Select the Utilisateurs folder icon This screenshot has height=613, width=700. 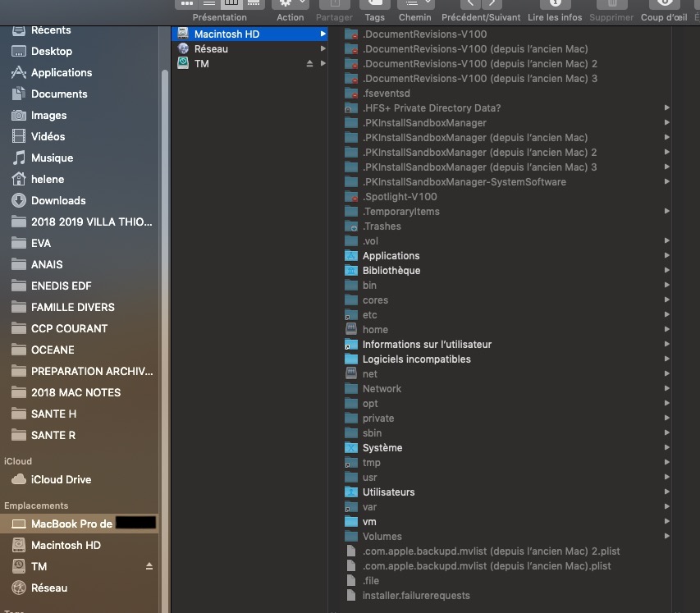click(351, 492)
